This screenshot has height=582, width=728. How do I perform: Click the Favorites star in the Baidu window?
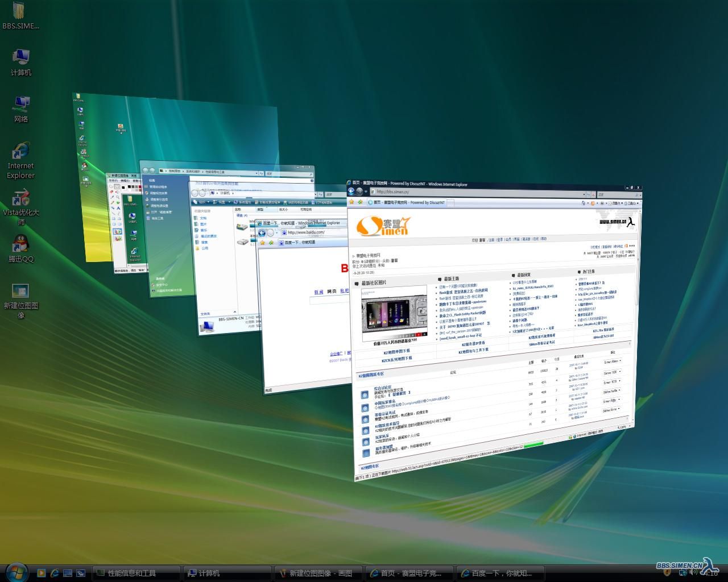[262, 243]
